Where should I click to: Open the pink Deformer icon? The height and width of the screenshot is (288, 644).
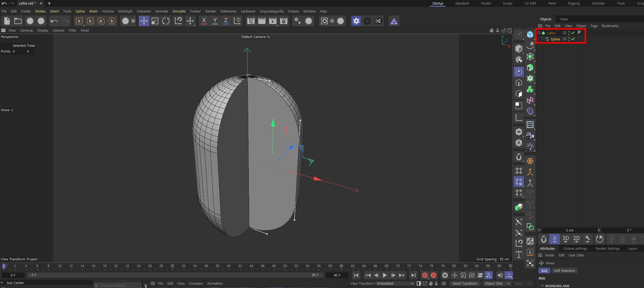530,100
